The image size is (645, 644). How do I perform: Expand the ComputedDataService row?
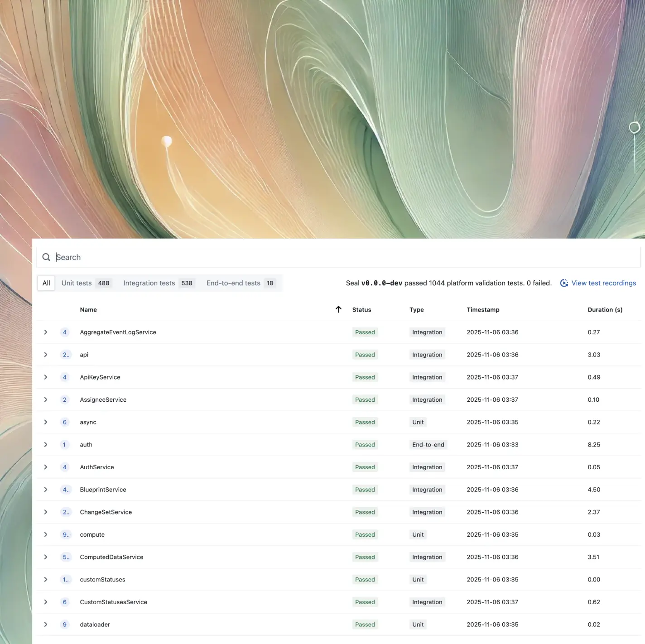46,557
